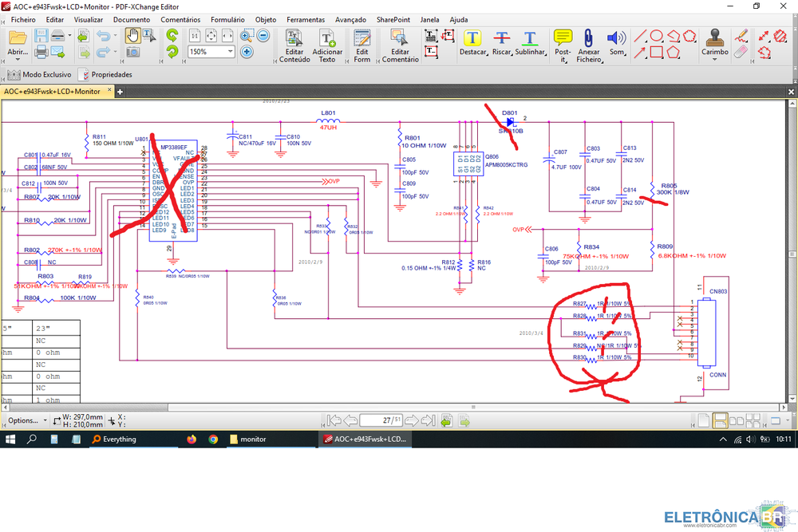Open the Ferramentas menu
The width and height of the screenshot is (798, 532).
tap(306, 19)
